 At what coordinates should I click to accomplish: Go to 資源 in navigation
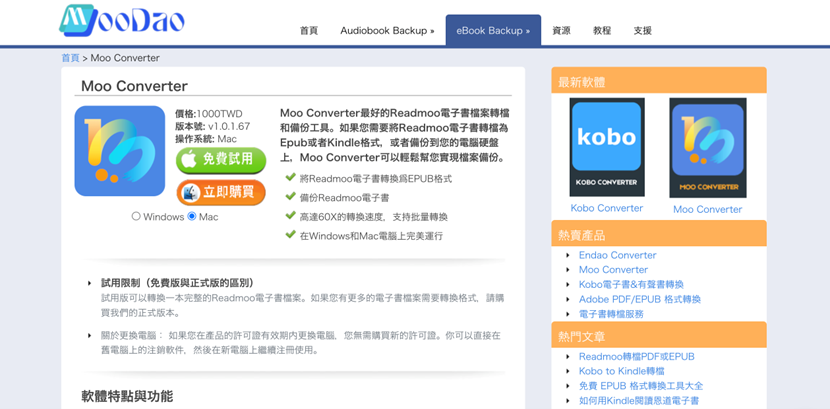(x=561, y=31)
